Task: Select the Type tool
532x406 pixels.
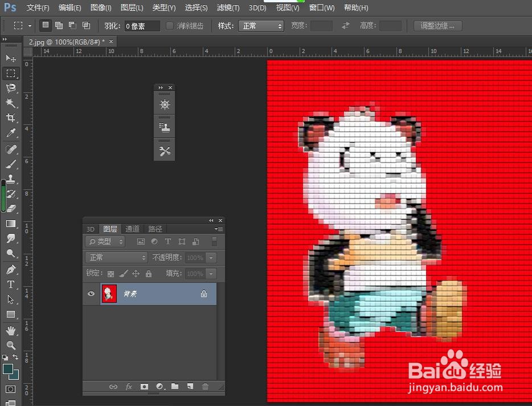Action: pyautogui.click(x=10, y=285)
